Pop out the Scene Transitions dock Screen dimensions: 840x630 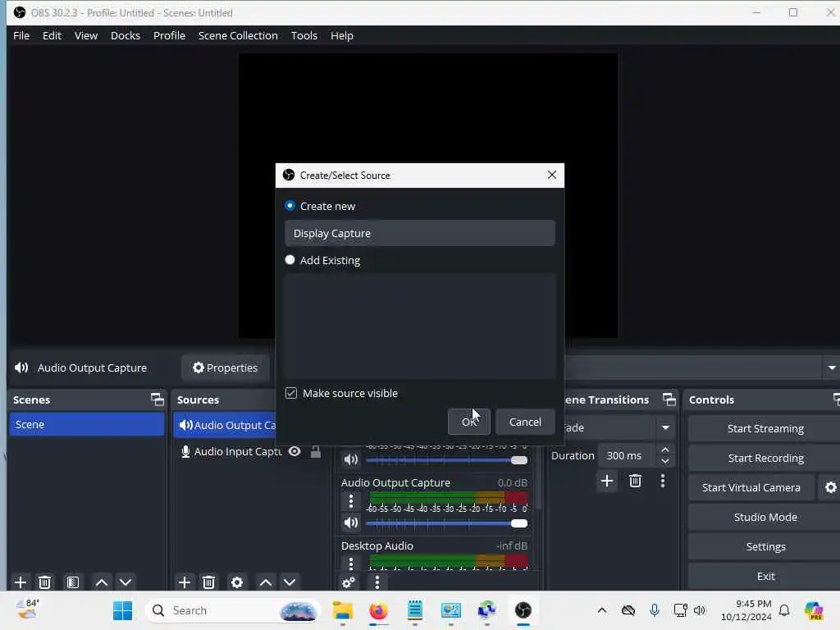(669, 399)
